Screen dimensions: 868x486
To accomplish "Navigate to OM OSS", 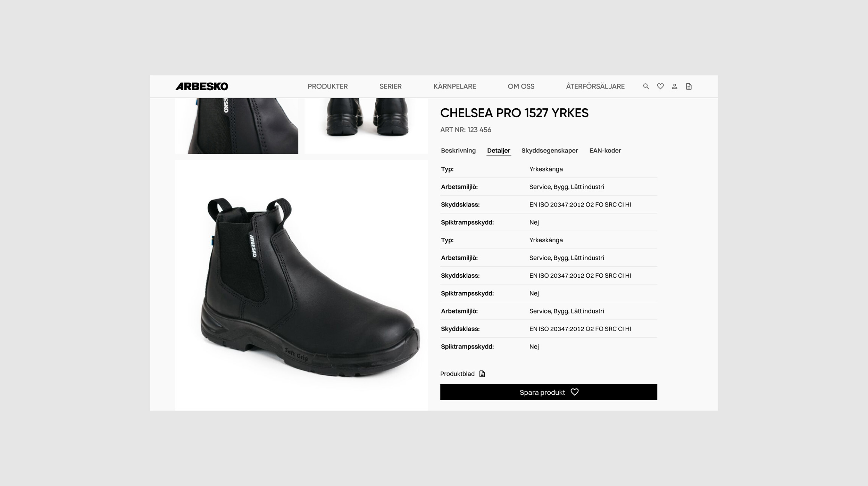I will [521, 86].
